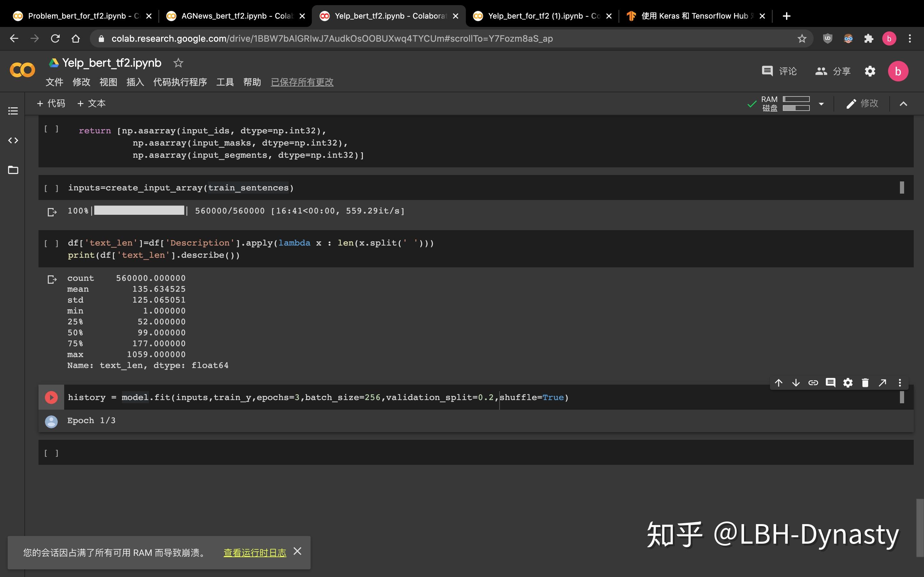Viewport: 924px width, 577px height.
Task: Add a code cell with + 代码
Action: point(51,104)
